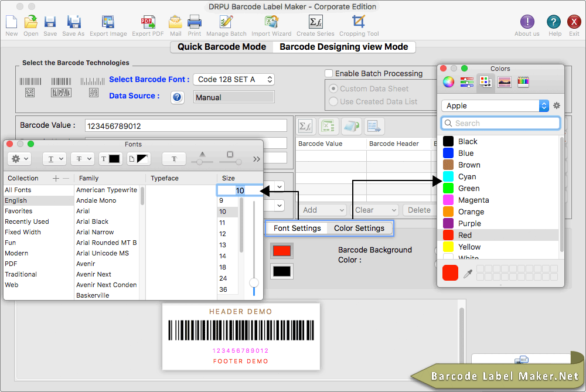Open the Manage Batch tool

coord(226,22)
